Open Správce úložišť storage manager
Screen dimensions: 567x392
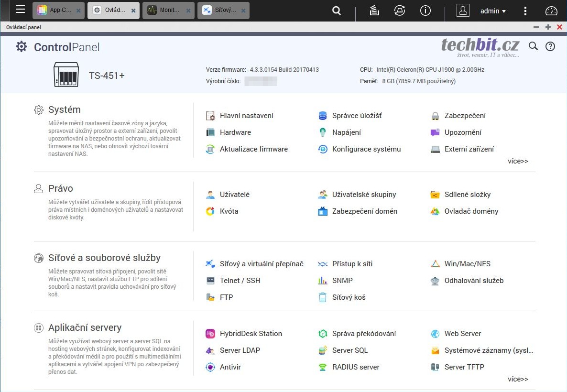click(x=357, y=116)
